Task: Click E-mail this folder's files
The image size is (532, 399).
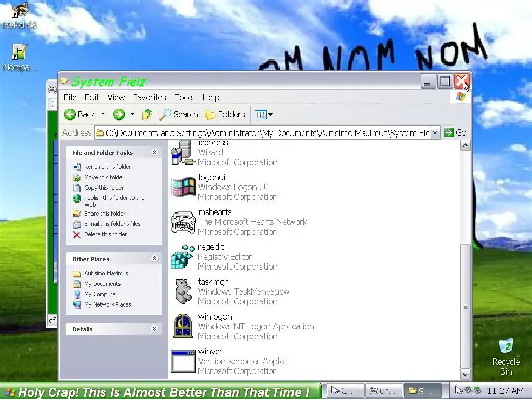Action: click(x=112, y=224)
